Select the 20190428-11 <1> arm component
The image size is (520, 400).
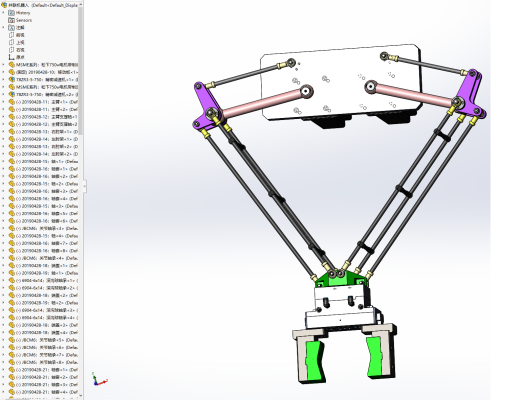coord(44,102)
